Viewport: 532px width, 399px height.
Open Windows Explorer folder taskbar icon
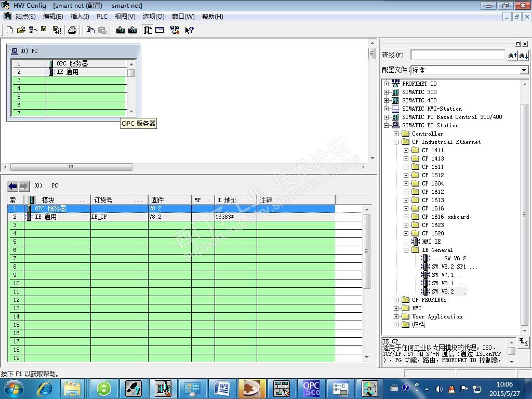coord(72,389)
